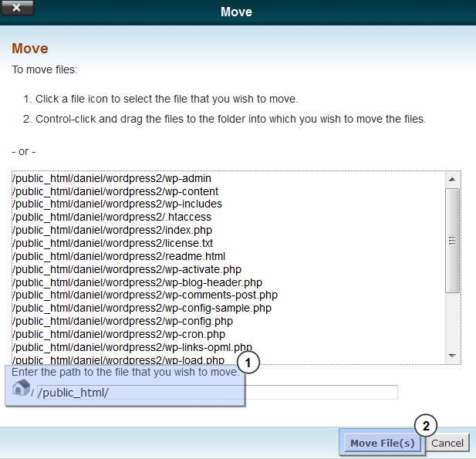Select the wp-admin path line

click(112, 178)
